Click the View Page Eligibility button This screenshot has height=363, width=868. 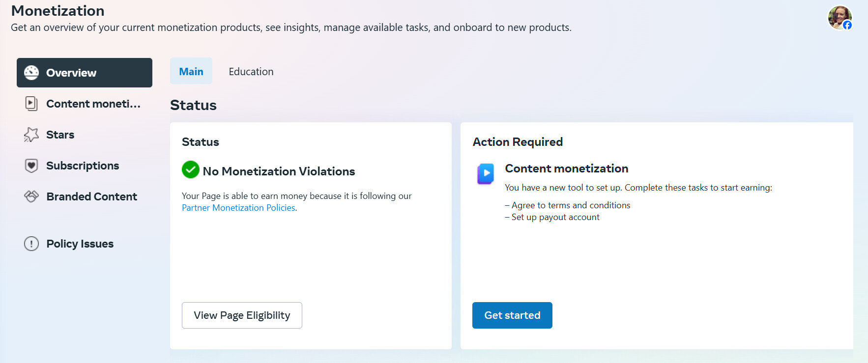point(242,315)
